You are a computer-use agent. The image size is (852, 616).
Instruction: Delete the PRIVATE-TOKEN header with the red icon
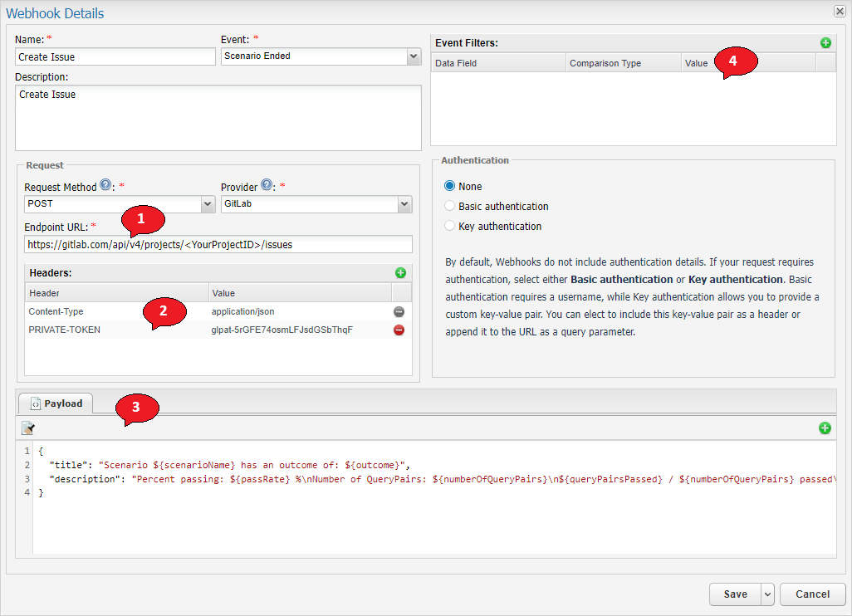tap(399, 330)
